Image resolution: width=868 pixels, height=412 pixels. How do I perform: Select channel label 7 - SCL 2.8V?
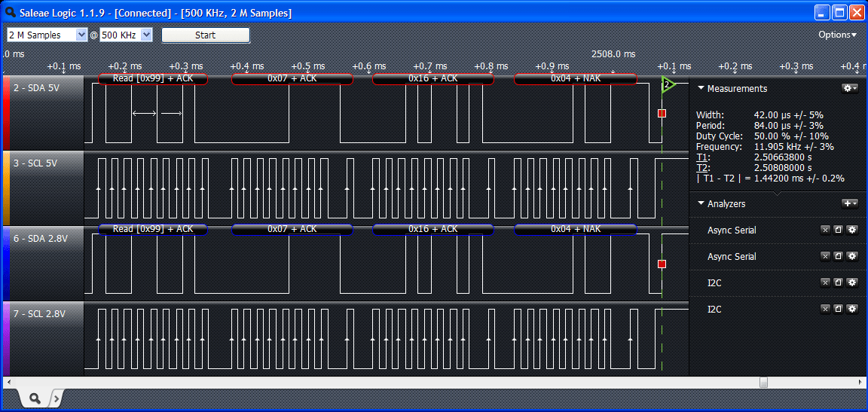(x=40, y=313)
